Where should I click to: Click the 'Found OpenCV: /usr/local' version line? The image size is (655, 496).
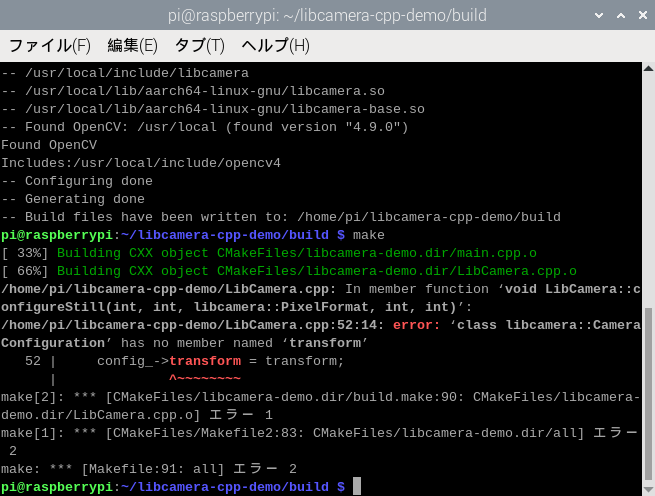point(205,127)
